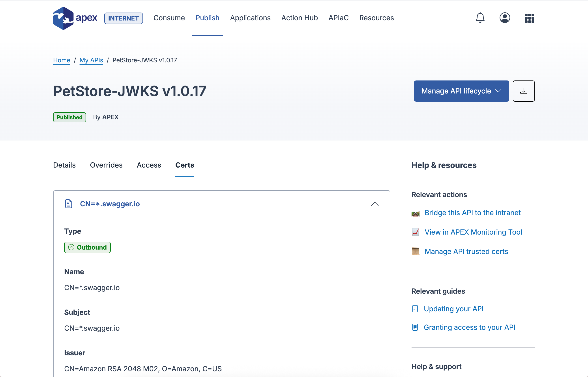Click the document icon beside Updating your API
The width and height of the screenshot is (588, 377).
[415, 308]
